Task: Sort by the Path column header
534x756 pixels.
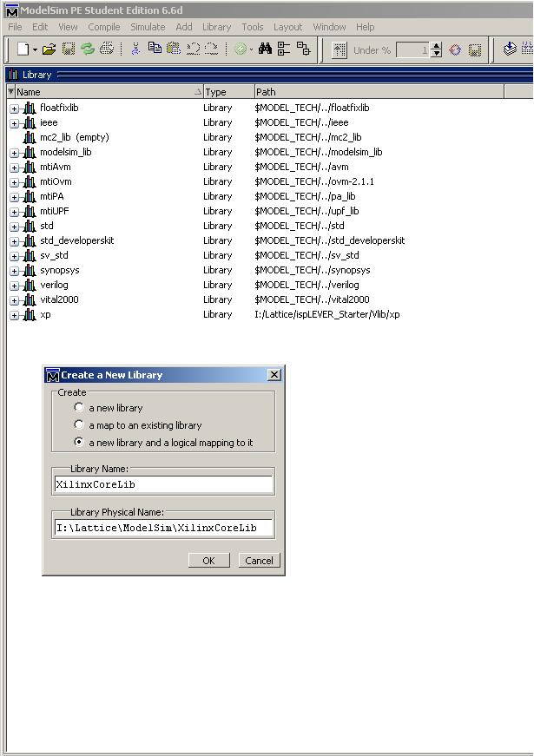Action: point(379,92)
